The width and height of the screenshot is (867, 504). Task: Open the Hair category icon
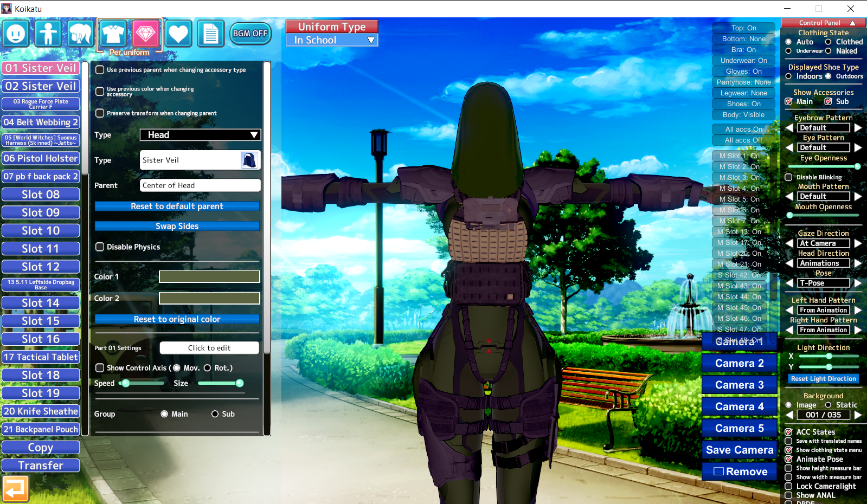point(80,34)
